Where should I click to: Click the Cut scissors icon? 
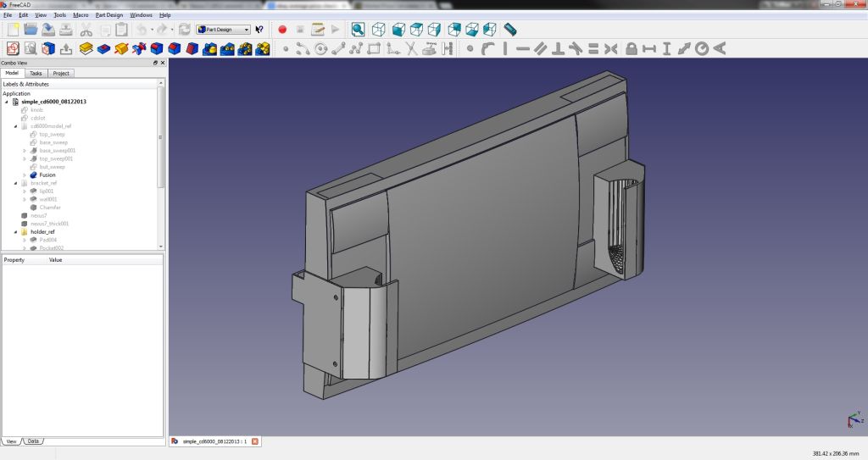pyautogui.click(x=86, y=30)
